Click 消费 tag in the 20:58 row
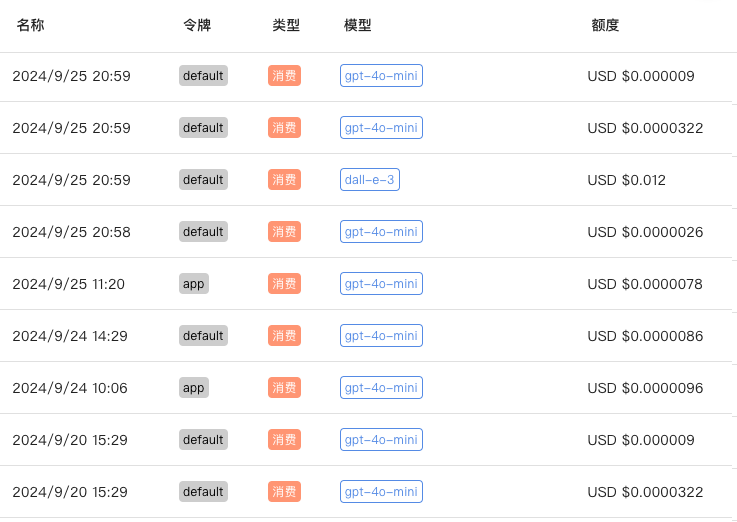Viewport: 737px width, 522px height. point(284,232)
